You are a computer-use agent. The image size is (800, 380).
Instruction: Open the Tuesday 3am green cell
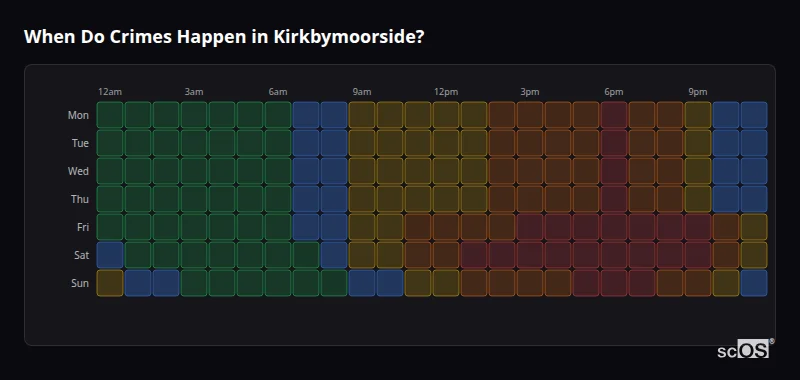(194, 143)
